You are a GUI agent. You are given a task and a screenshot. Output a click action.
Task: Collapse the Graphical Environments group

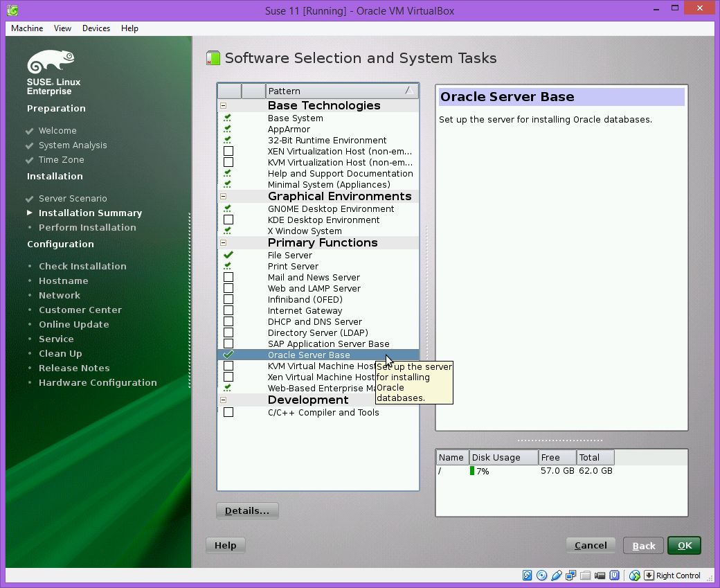(x=223, y=197)
